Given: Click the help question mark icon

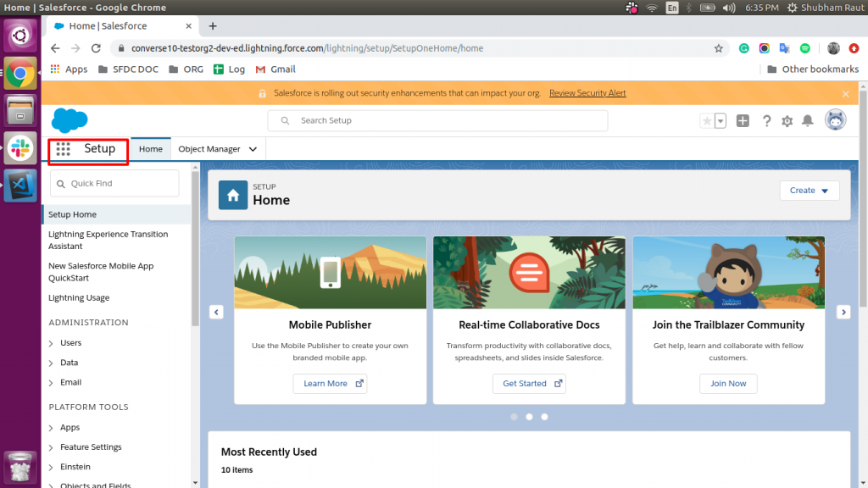Looking at the screenshot, I should point(767,120).
